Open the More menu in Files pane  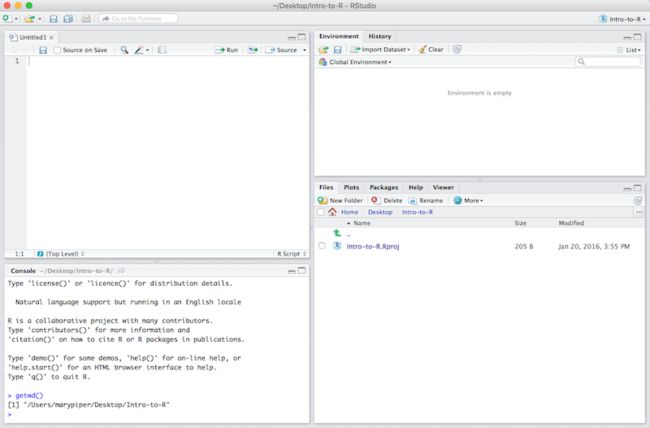pyautogui.click(x=468, y=201)
